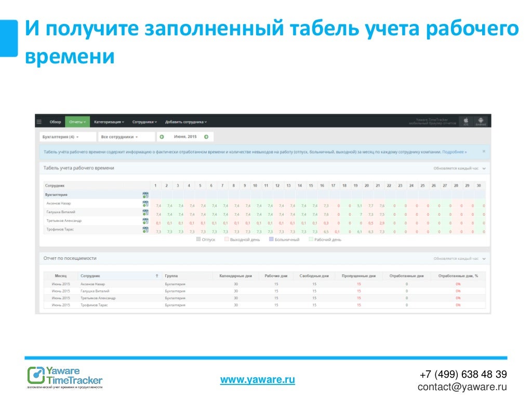Sort by Сотрудник column in attendance report

pos(90,276)
